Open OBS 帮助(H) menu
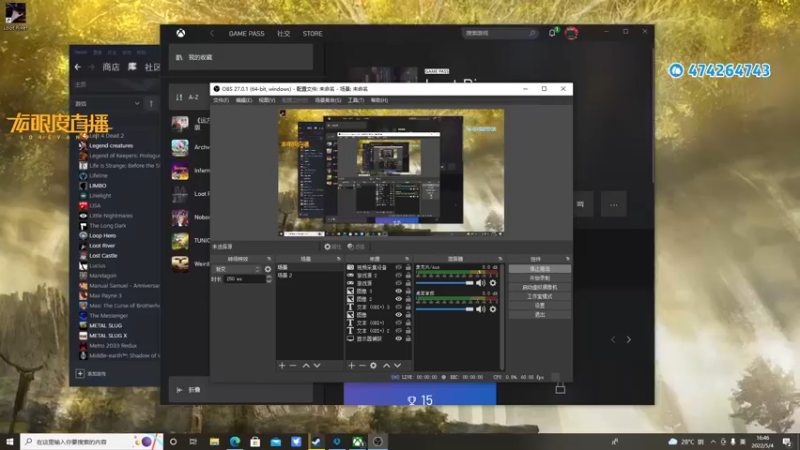This screenshot has height=450, width=800. (379, 101)
